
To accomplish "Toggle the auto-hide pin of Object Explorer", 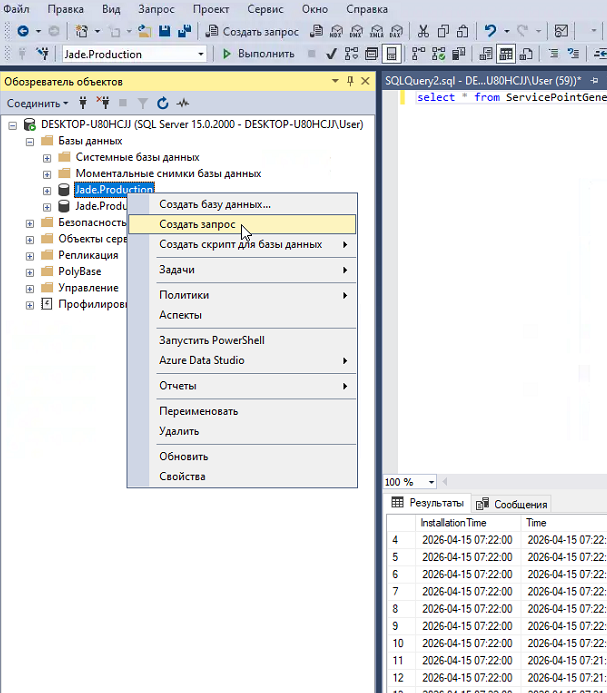I will tap(350, 81).
